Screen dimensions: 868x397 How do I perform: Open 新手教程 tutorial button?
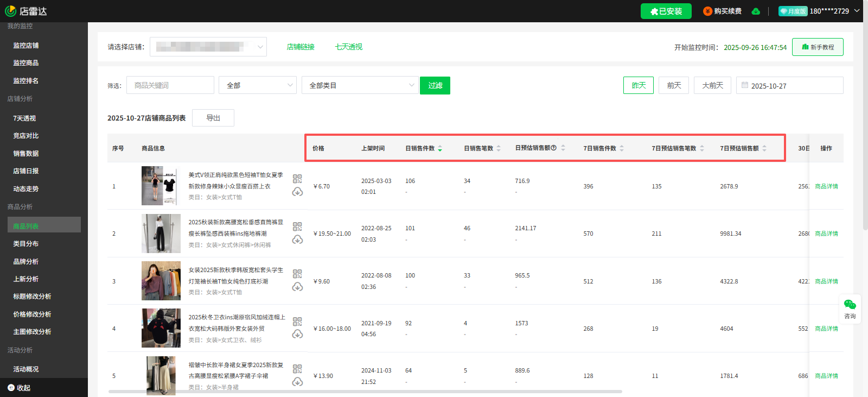pyautogui.click(x=818, y=47)
